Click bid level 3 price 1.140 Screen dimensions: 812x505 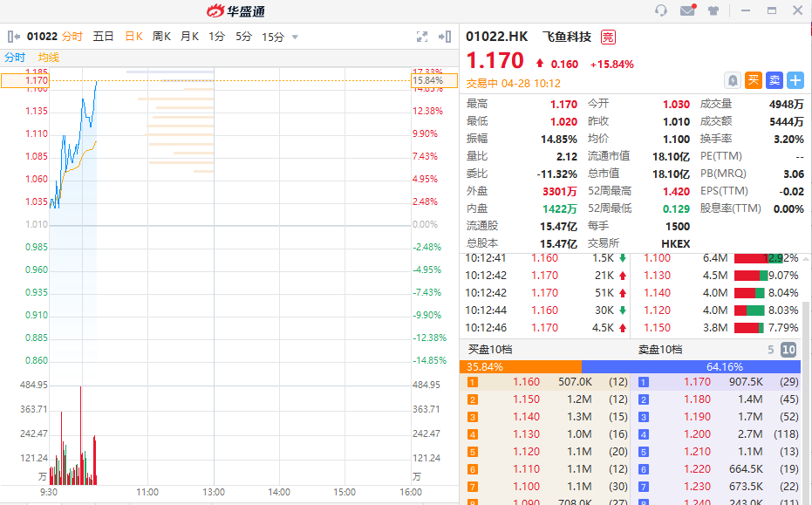(x=526, y=417)
